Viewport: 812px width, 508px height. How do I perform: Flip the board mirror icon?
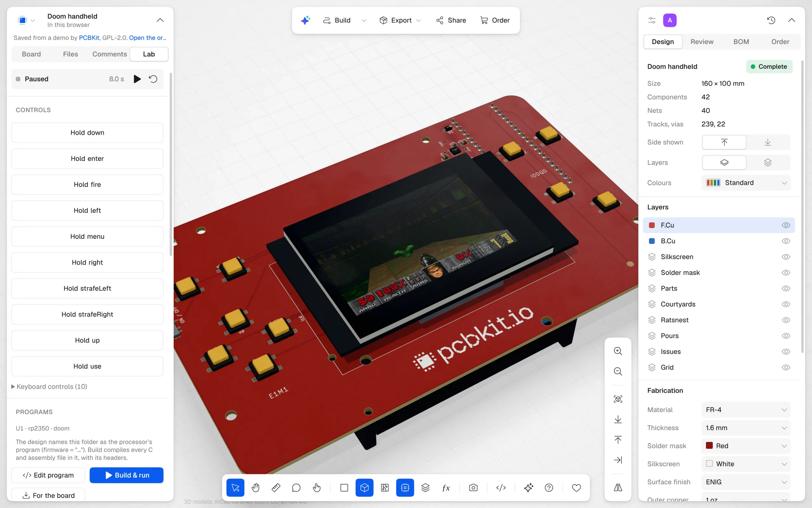pos(618,487)
